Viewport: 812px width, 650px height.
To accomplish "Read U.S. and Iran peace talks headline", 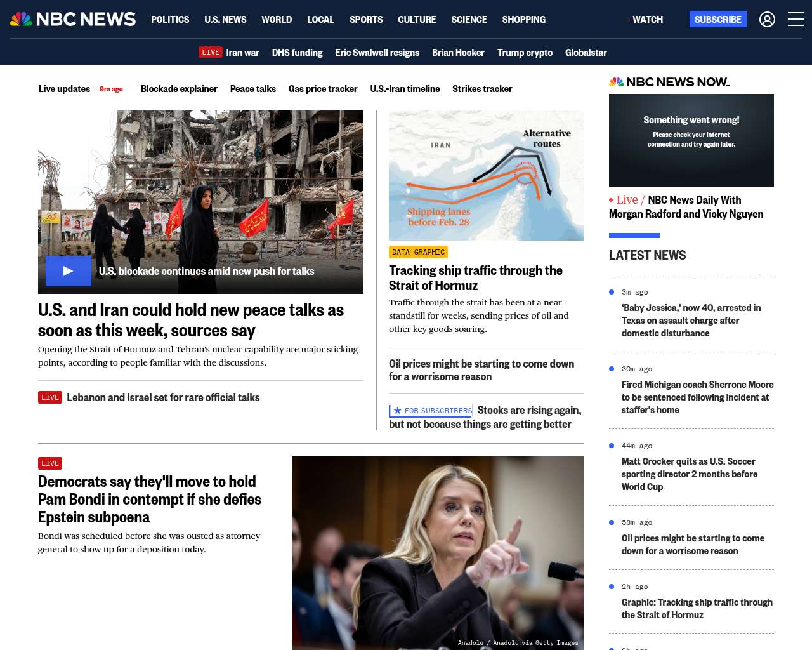I will pyautogui.click(x=191, y=320).
